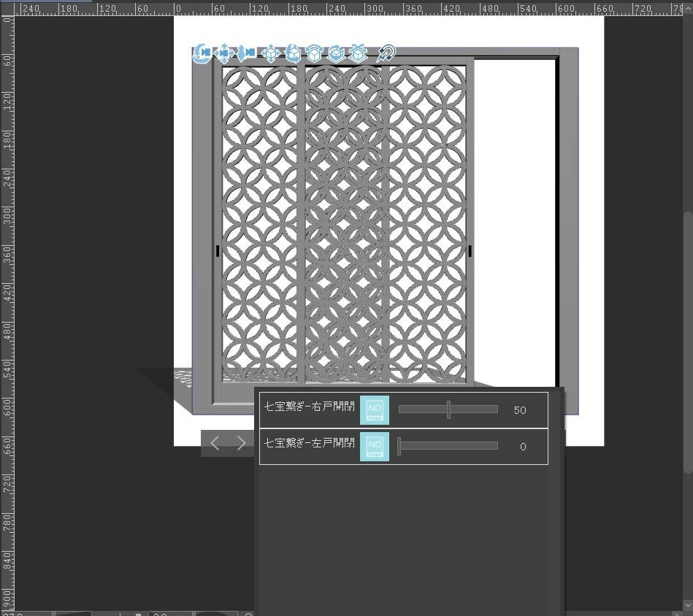
Task: Click the 七宝繋ぎ-右戸開閉 slider track
Action: point(448,409)
